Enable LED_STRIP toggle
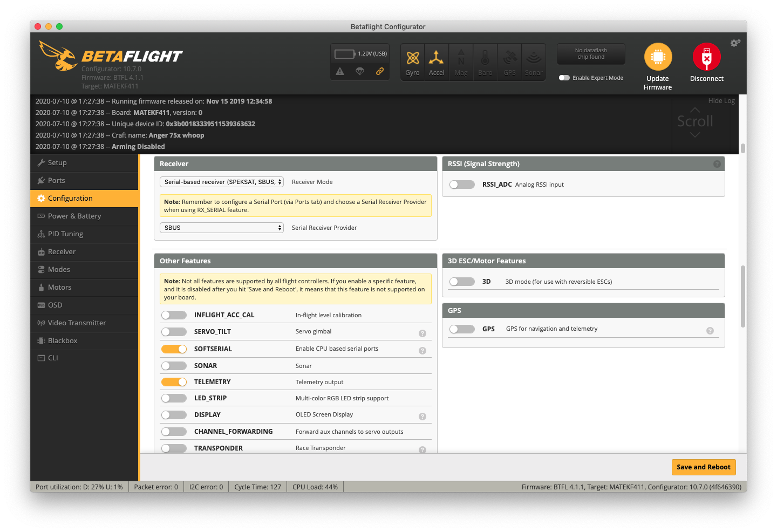Screen dimensions: 777x532 click(174, 398)
